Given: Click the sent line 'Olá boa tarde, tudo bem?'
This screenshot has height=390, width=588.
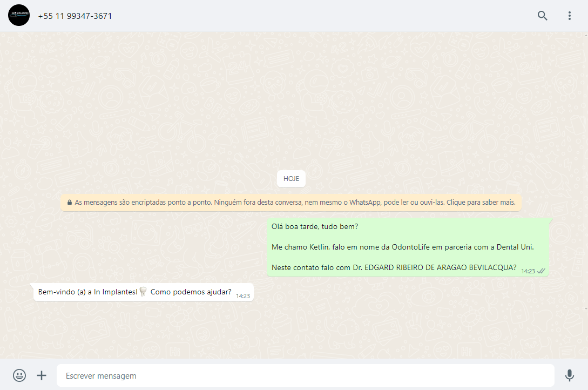Looking at the screenshot, I should (x=315, y=226).
